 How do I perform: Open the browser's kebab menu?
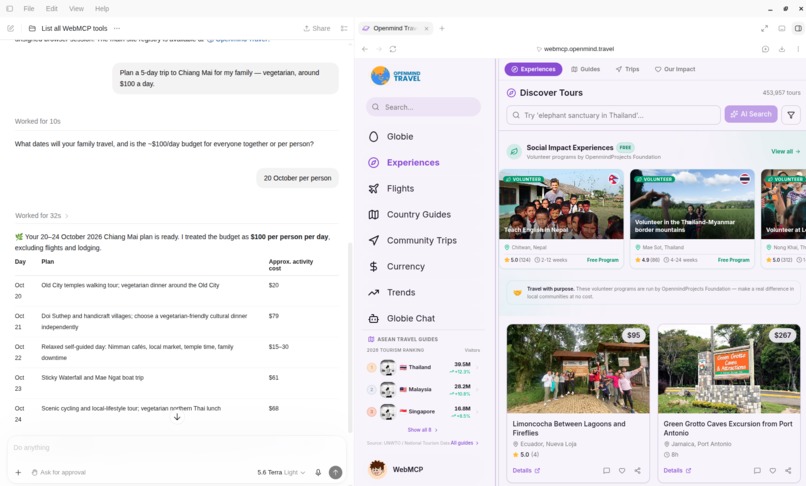coord(798,49)
